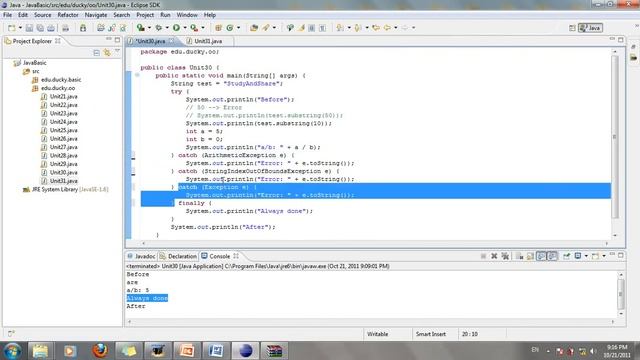The height and width of the screenshot is (360, 640).
Task: Open the Source menu
Action: [x=42, y=15]
